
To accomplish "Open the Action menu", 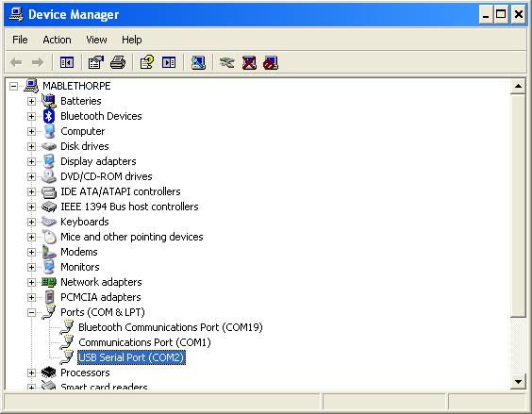I will 57,40.
